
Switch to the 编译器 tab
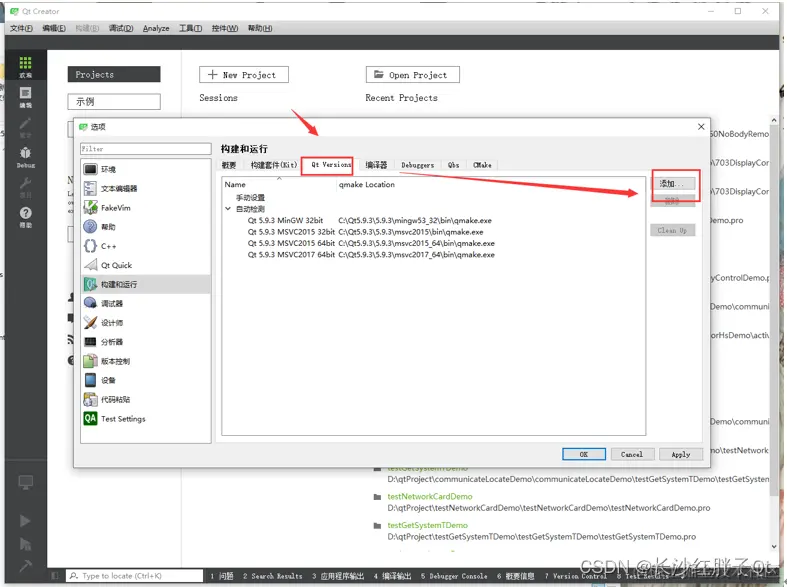click(x=376, y=165)
